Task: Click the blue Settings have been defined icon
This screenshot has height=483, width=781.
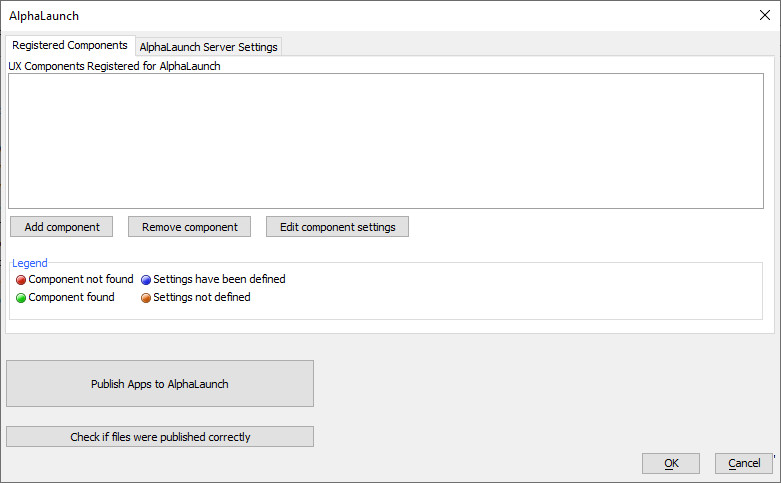Action: click(x=146, y=280)
